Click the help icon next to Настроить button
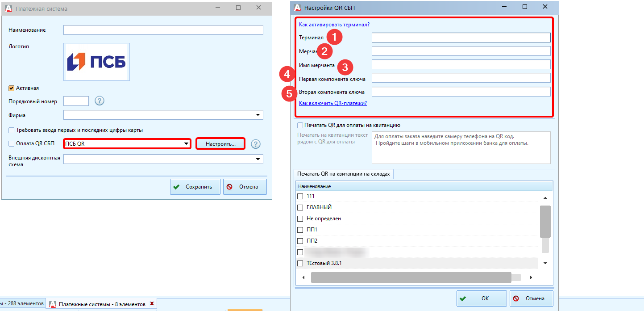Viewport: 644px width, 311px height. (255, 144)
